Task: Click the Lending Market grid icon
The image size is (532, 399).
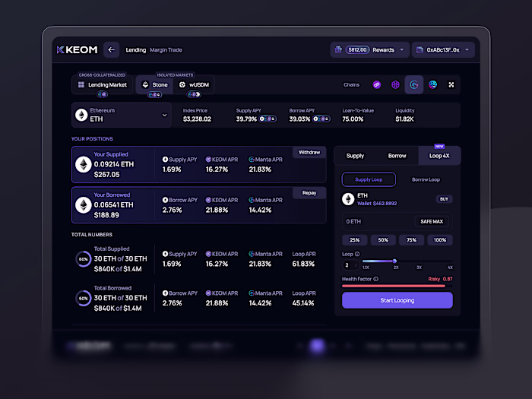Action: (81, 84)
